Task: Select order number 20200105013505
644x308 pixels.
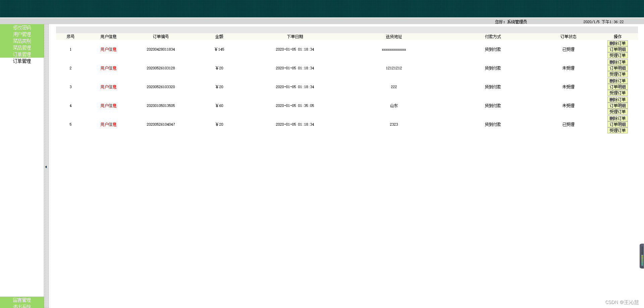Action: pyautogui.click(x=161, y=106)
